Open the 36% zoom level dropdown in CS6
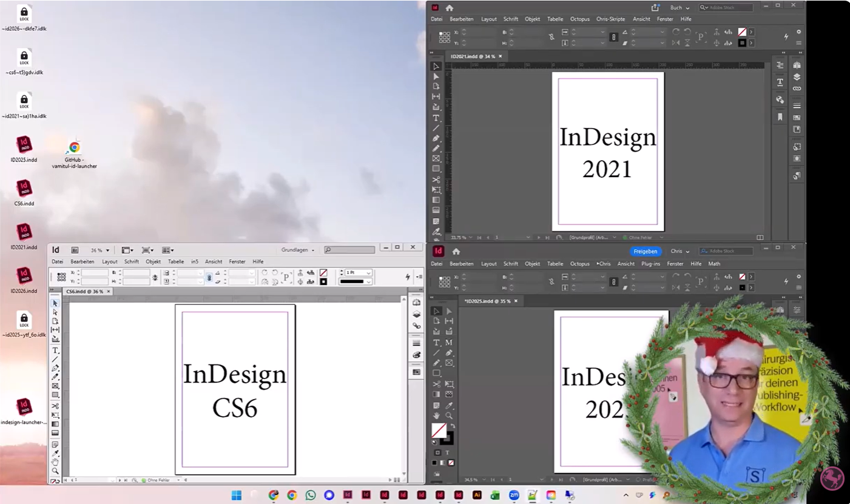The image size is (850, 504). pos(99,249)
